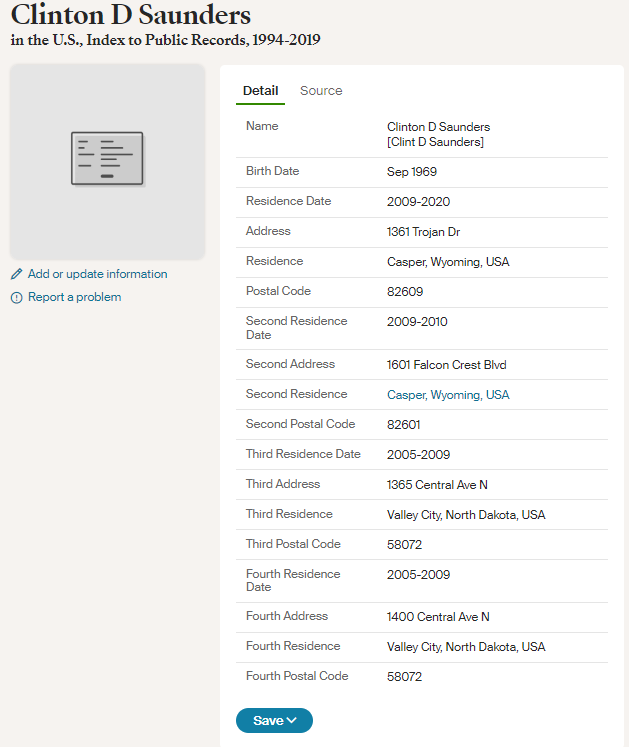Viewport: 629px width, 747px height.
Task: Click the address 1601 Falcon Crest Blvd
Action: click(446, 365)
